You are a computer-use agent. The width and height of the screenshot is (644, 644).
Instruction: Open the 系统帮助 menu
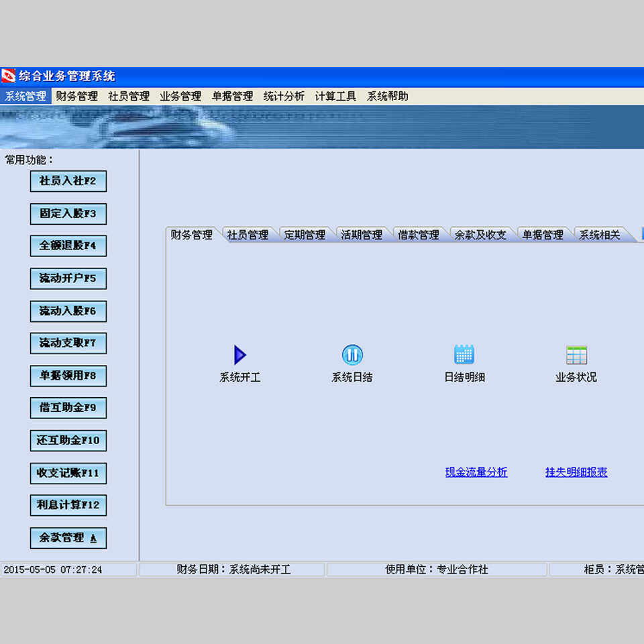point(387,96)
